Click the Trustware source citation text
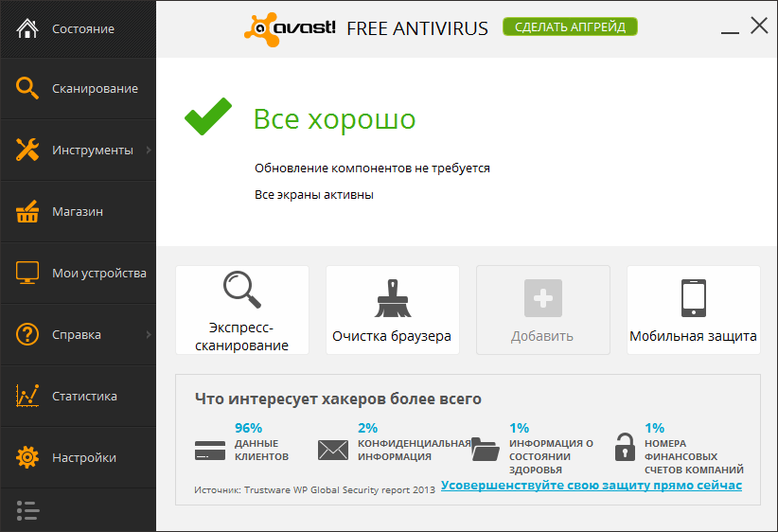This screenshot has width=778, height=532. [314, 489]
